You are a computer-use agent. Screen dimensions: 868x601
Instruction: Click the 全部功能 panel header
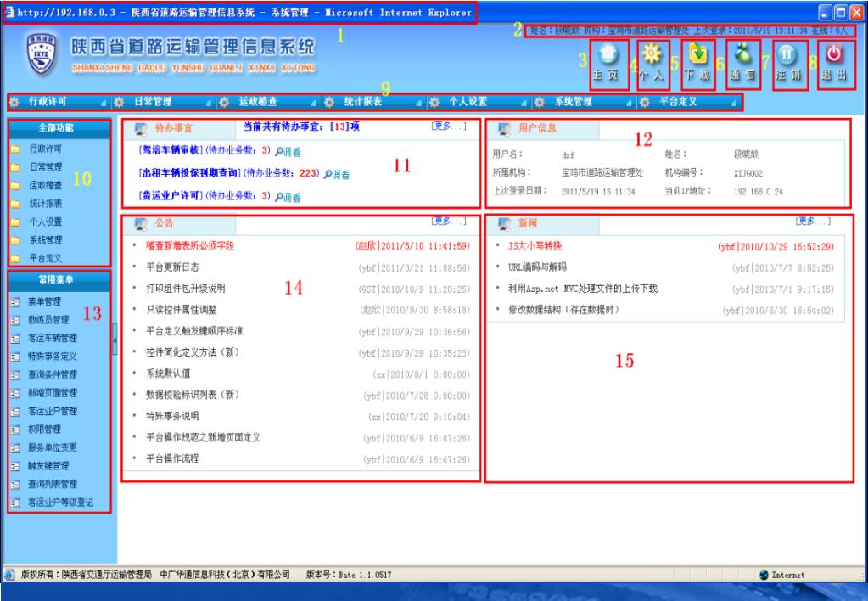pos(59,128)
